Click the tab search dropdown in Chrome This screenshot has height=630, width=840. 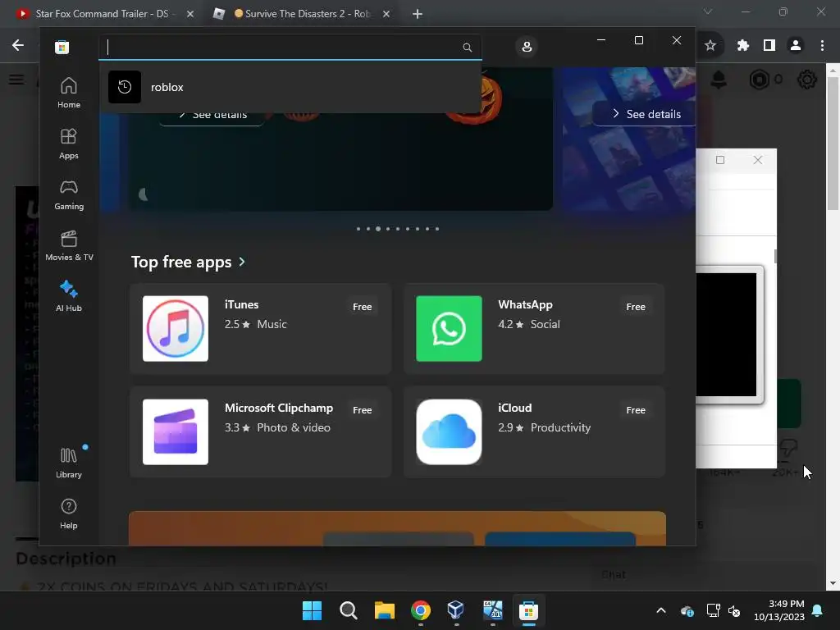tap(708, 11)
